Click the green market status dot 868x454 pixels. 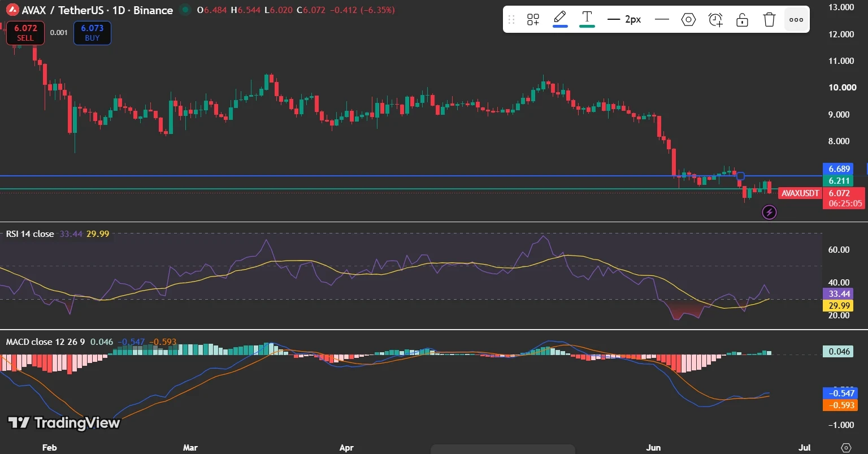point(184,10)
